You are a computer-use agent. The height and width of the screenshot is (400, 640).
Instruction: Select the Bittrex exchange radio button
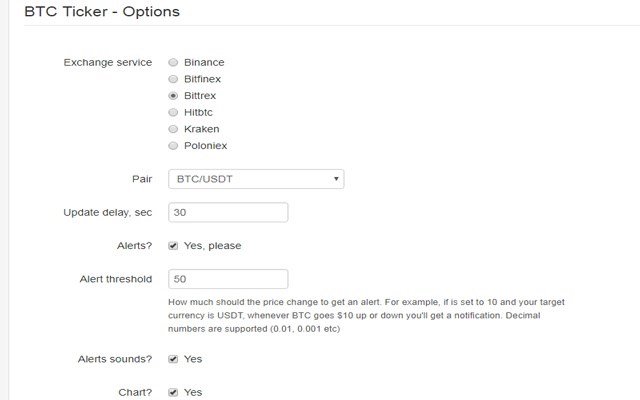(173, 96)
